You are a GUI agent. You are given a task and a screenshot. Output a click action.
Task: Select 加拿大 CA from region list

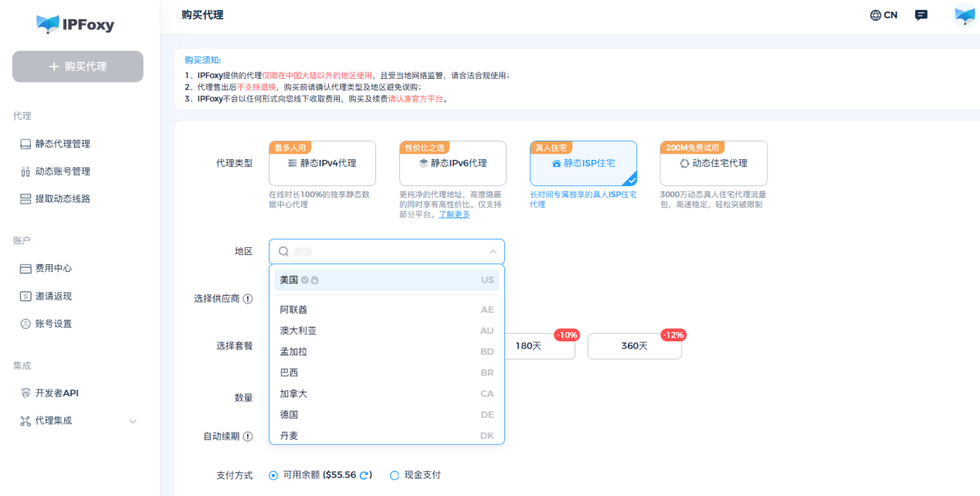pos(386,393)
